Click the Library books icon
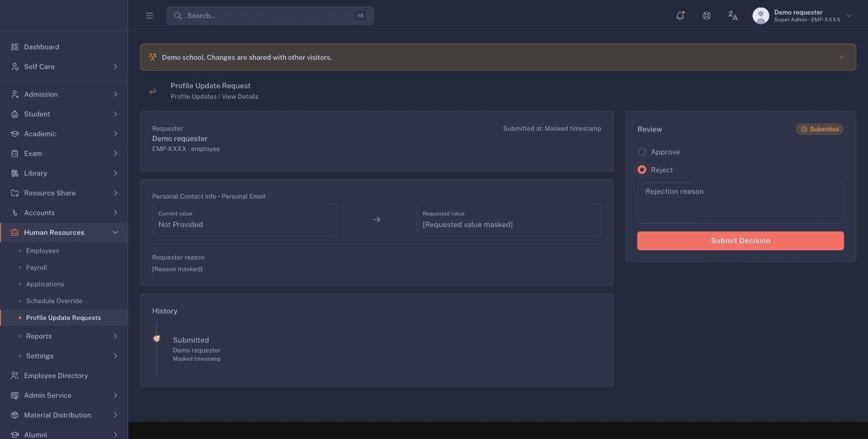The width and height of the screenshot is (868, 439). click(x=15, y=174)
